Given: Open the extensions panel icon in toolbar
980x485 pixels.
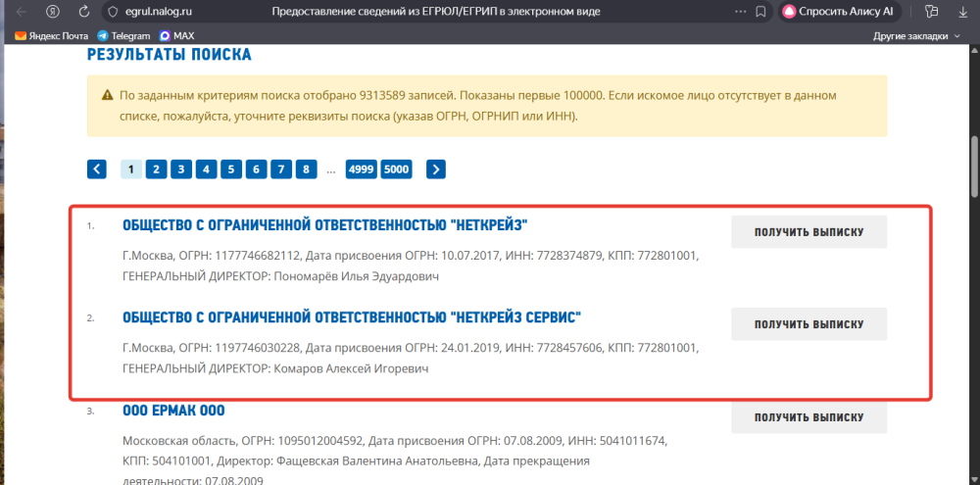Looking at the screenshot, I should [x=931, y=12].
